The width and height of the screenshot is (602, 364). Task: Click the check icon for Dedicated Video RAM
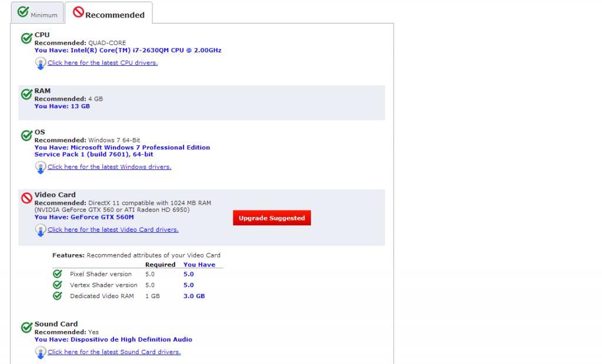(57, 296)
